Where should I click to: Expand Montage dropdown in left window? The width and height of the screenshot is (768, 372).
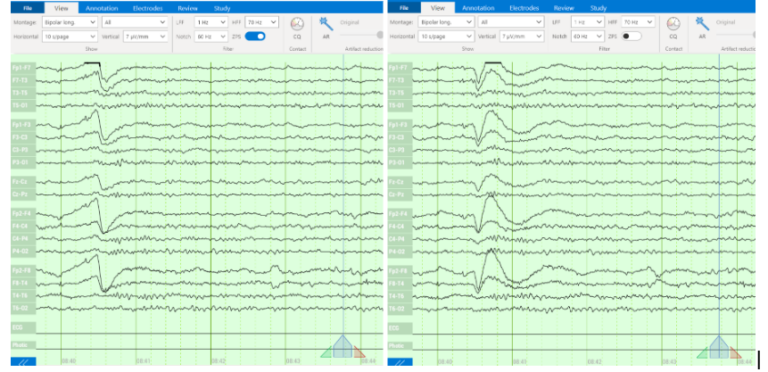tap(70, 23)
